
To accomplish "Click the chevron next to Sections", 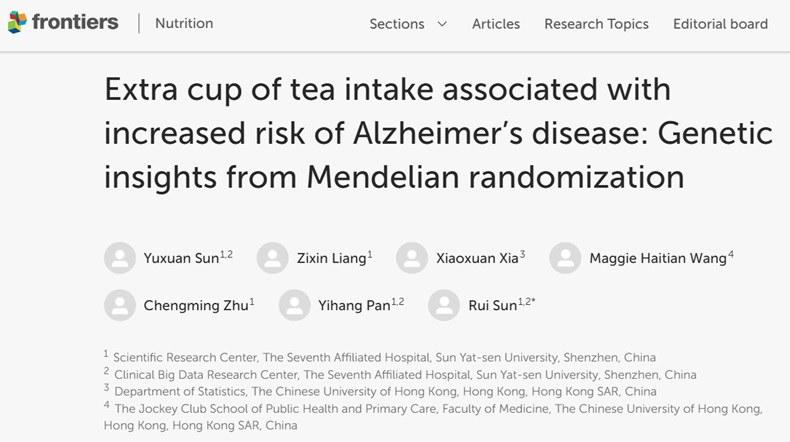I will coord(442,24).
